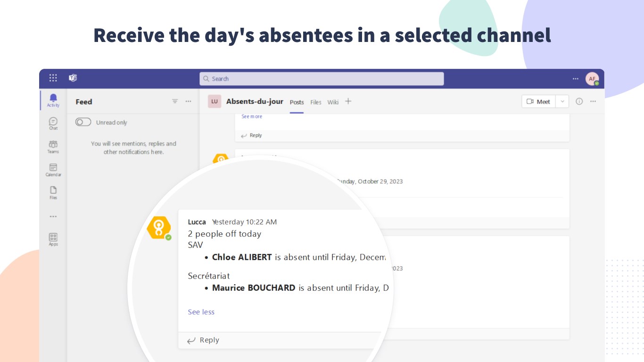This screenshot has height=362, width=644.
Task: Go to Teams in the sidebar
Action: click(x=53, y=147)
